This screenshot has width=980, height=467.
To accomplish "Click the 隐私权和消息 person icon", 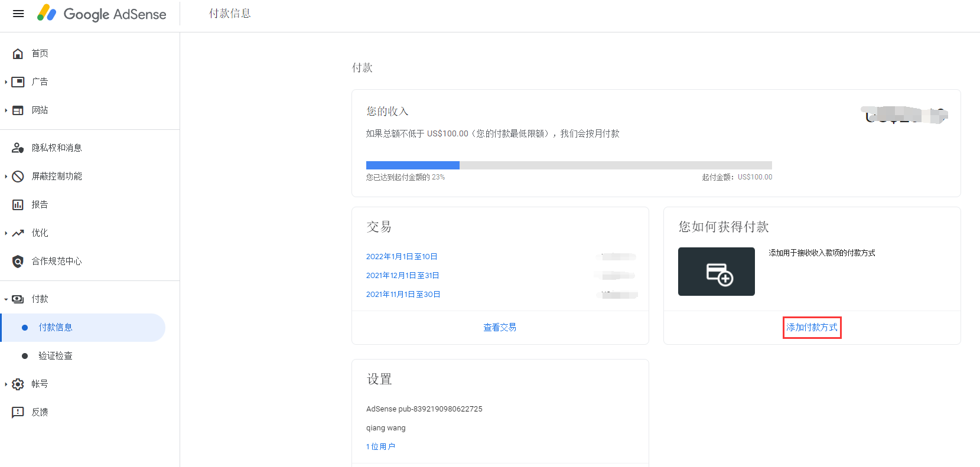I will pos(18,148).
